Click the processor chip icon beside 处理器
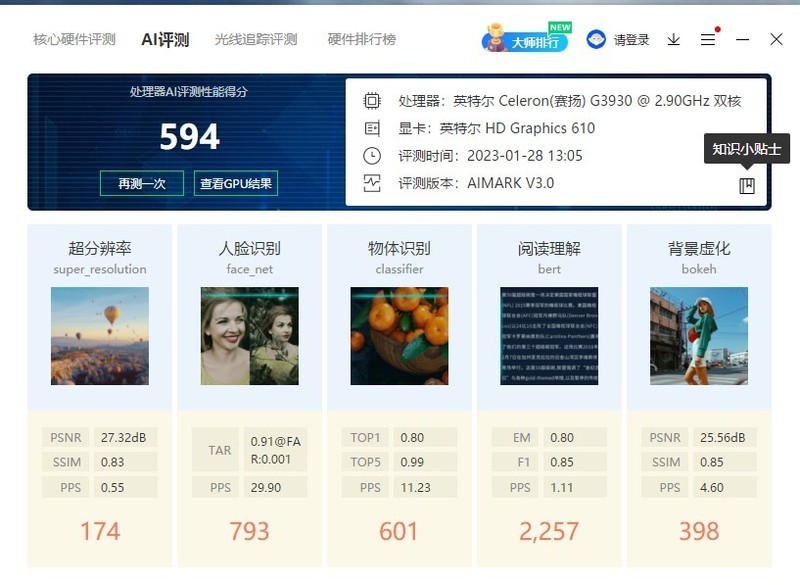 372,100
